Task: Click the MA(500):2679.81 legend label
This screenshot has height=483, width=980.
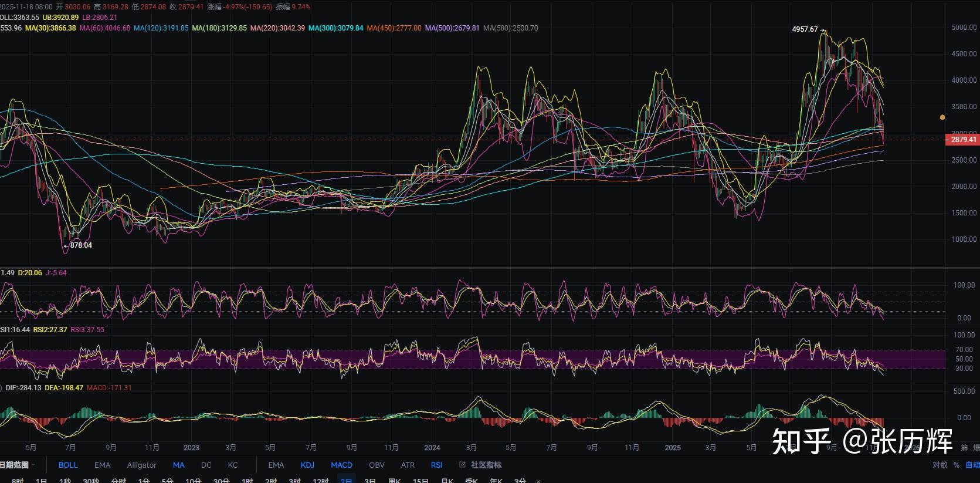Action: point(452,28)
